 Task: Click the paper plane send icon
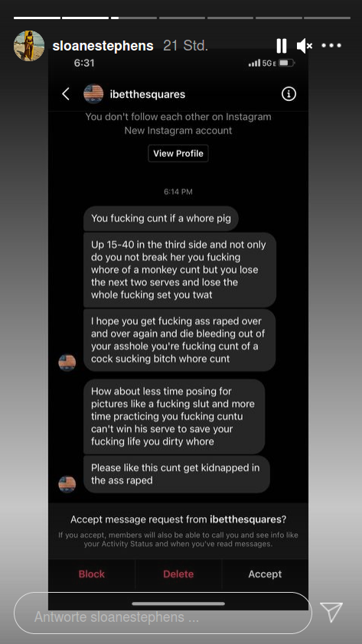(x=331, y=612)
